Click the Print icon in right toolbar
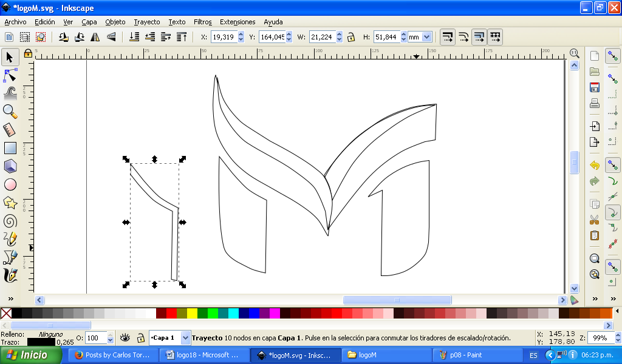 click(595, 103)
